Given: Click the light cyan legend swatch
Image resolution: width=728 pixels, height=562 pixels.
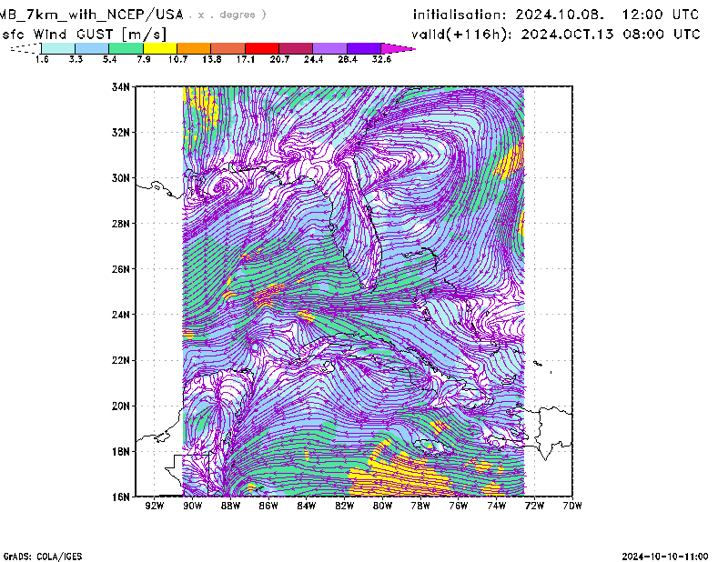Looking at the screenshot, I should tap(58, 48).
